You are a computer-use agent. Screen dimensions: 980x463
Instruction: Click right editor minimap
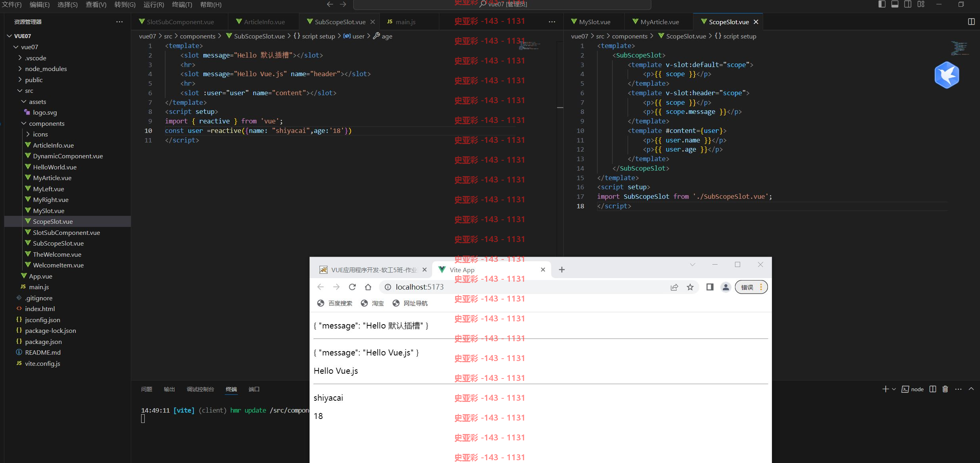[960, 48]
